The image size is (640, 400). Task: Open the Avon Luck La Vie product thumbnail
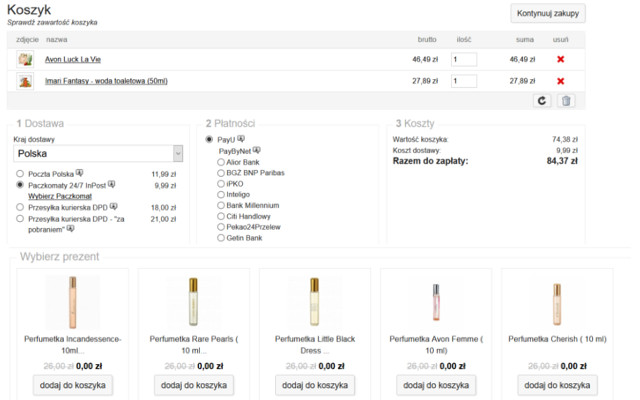[x=25, y=59]
